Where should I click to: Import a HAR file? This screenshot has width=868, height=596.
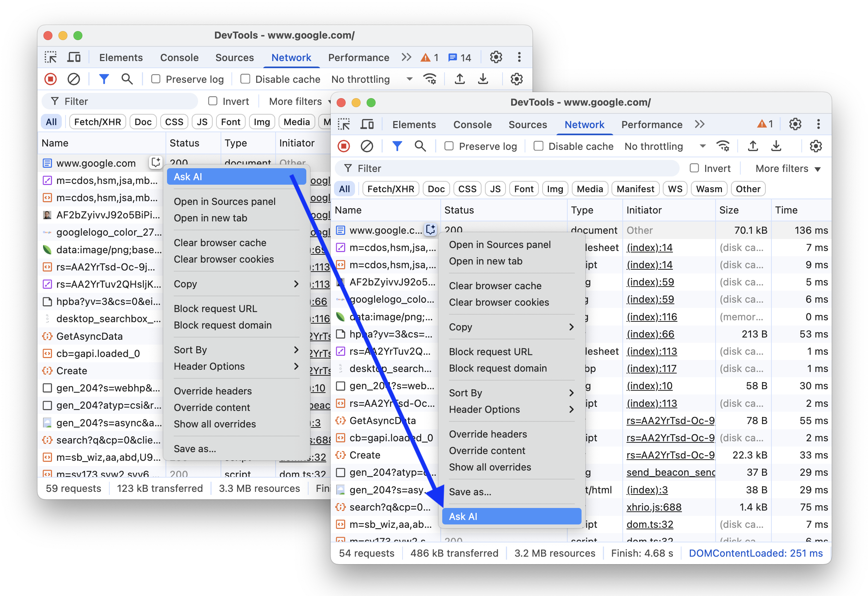pyautogui.click(x=753, y=146)
